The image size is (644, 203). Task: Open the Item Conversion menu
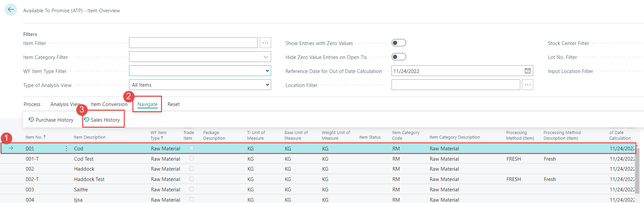(x=109, y=104)
